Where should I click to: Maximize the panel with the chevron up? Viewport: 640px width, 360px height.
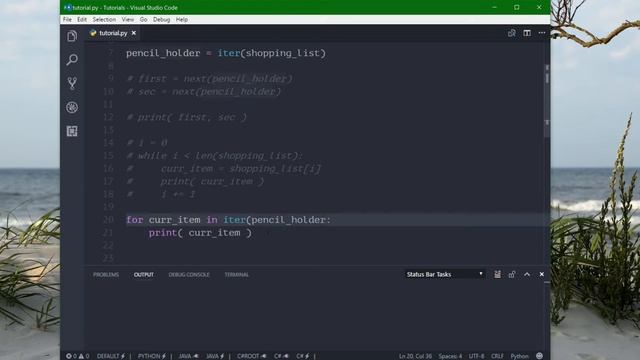[x=527, y=274]
